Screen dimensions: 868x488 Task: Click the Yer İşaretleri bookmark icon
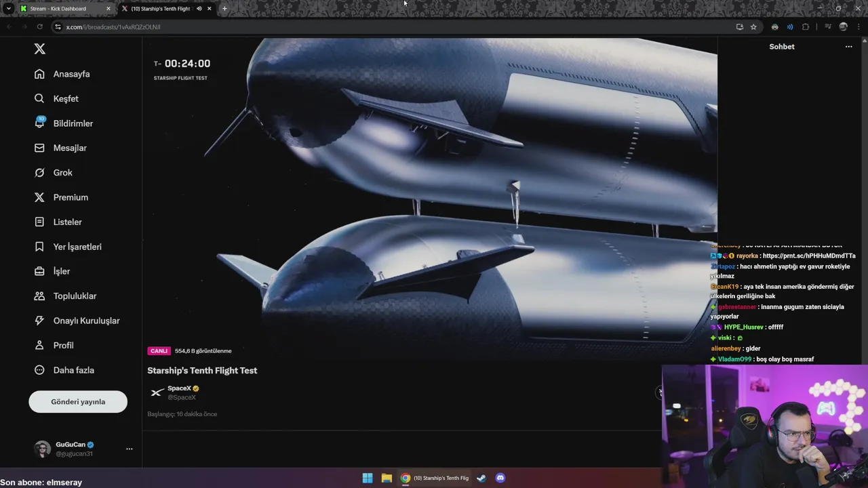[x=39, y=247]
